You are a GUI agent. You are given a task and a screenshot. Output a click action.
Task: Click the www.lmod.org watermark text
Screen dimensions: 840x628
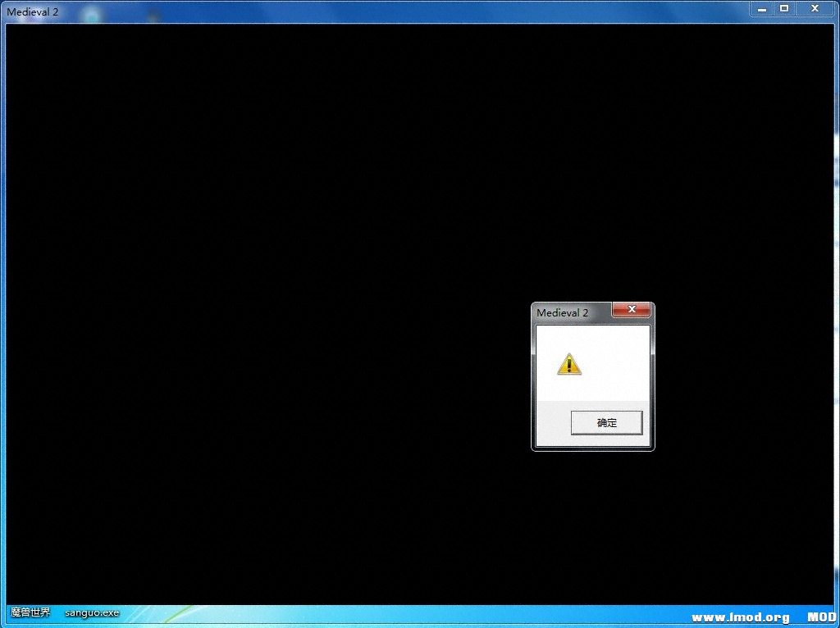740,617
